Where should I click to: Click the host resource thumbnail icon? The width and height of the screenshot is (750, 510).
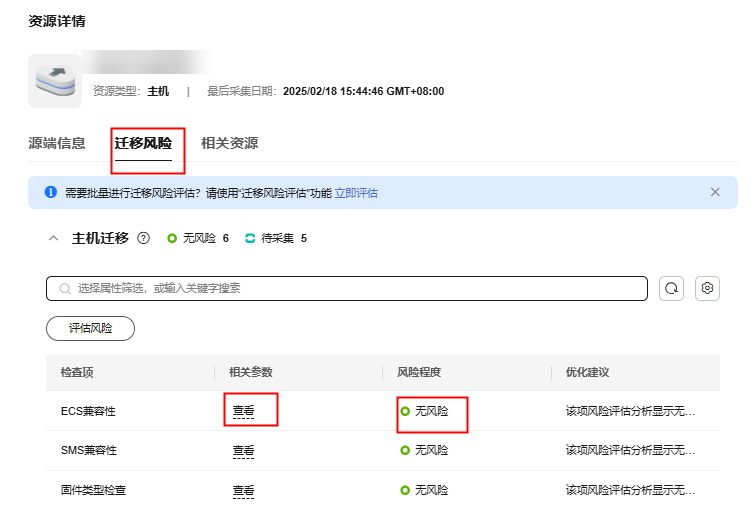pyautogui.click(x=55, y=81)
